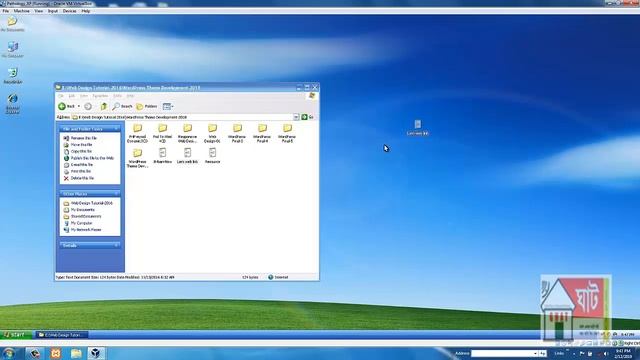Open Recycle Bin desktop icon

click(13, 76)
